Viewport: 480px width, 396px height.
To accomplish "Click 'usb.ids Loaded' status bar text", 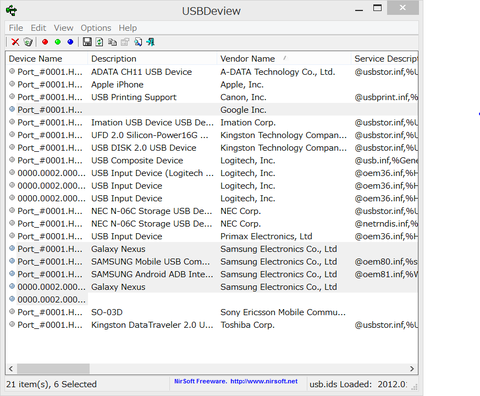I will click(358, 384).
